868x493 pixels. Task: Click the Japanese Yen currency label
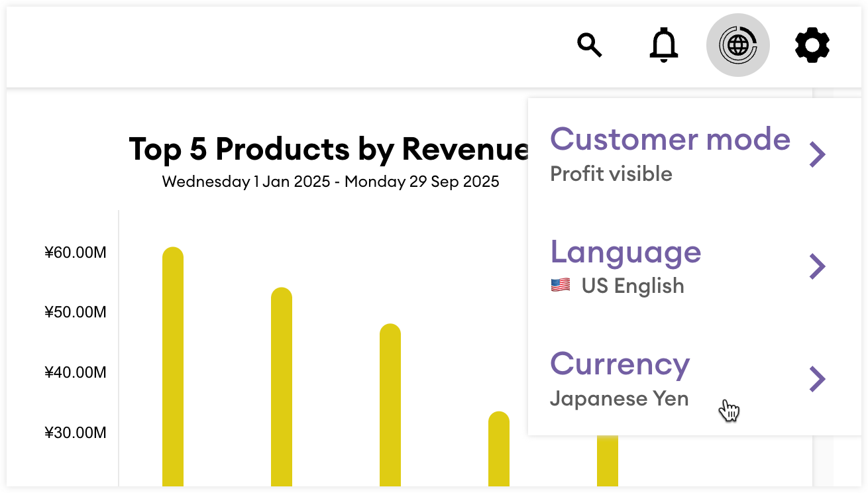click(619, 398)
